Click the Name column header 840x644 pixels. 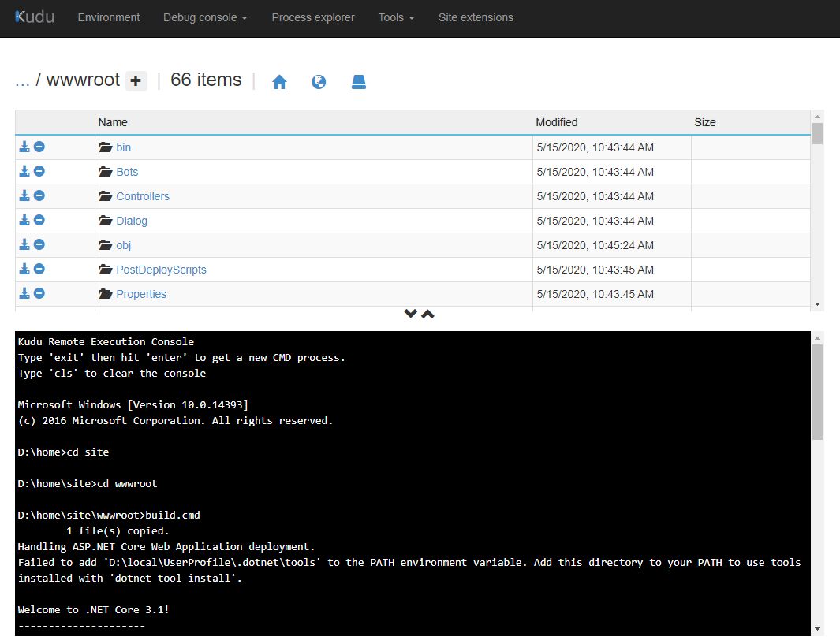click(113, 123)
